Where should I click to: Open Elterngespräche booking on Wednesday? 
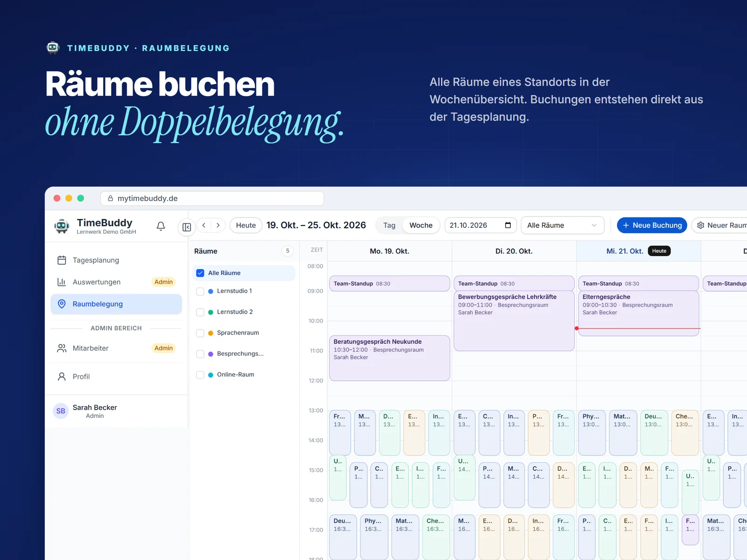(638, 313)
